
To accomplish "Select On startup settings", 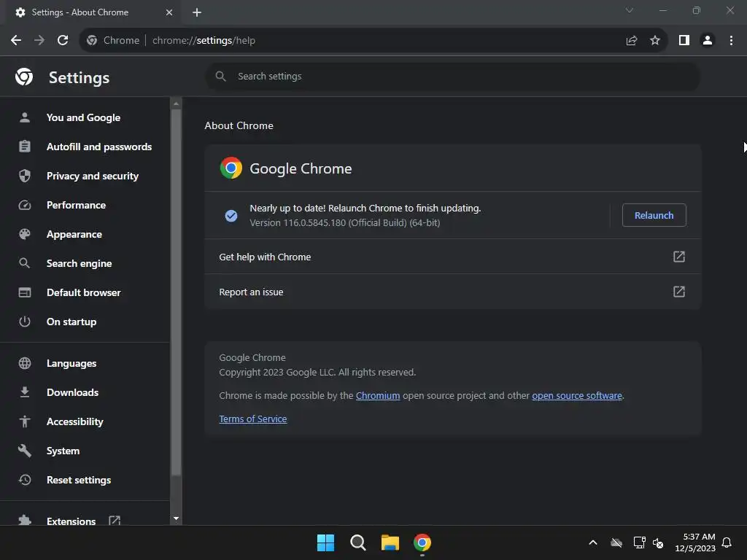I will 71,322.
